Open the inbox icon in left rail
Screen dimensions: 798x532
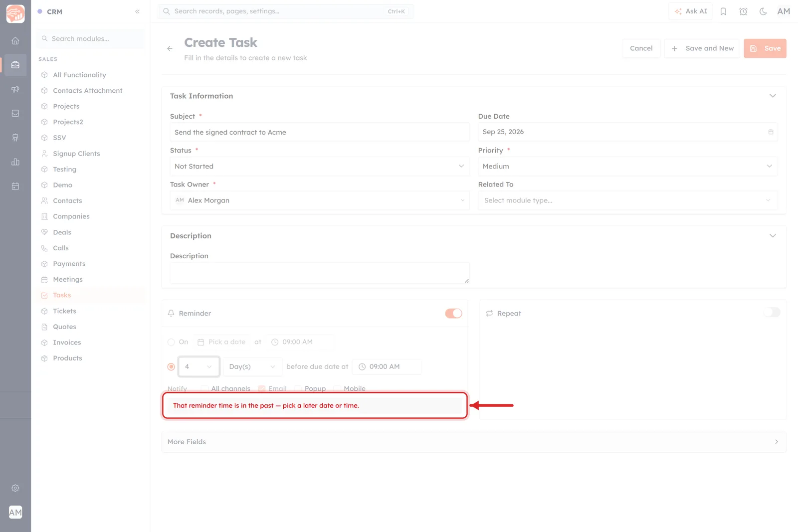click(15, 114)
